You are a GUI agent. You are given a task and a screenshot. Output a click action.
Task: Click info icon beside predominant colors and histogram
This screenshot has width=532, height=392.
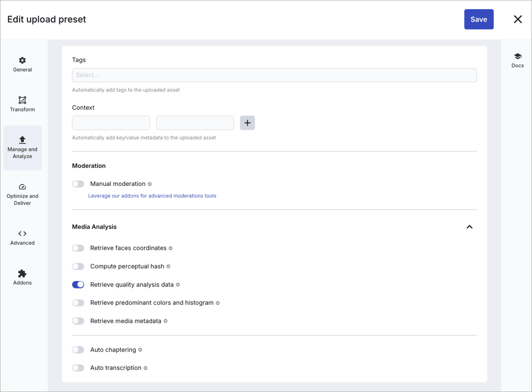218,303
